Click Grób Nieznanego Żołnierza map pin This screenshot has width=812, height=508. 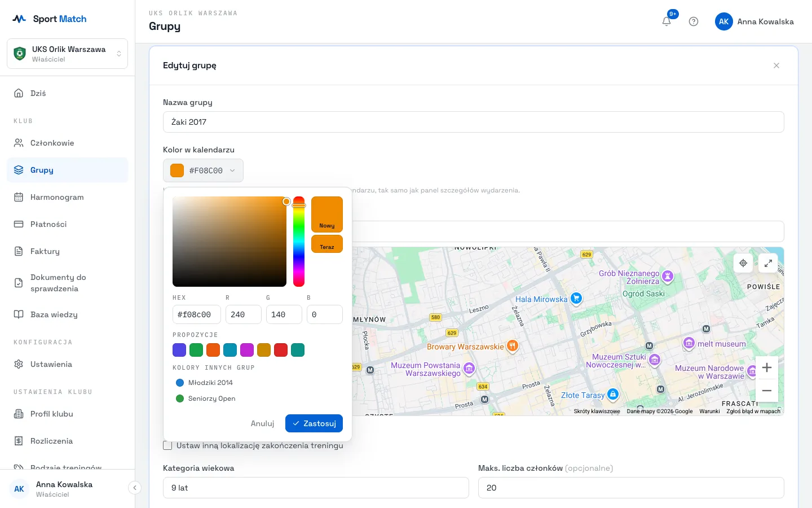pos(668,276)
